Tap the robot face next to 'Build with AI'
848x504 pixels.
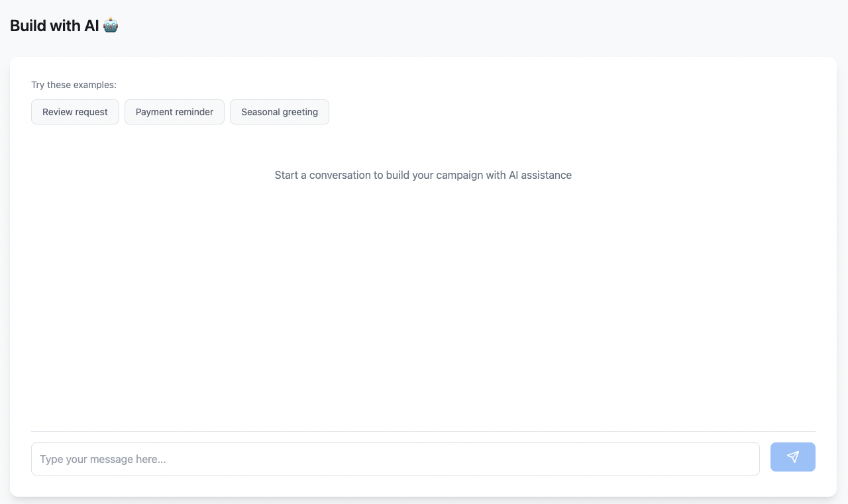[110, 25]
